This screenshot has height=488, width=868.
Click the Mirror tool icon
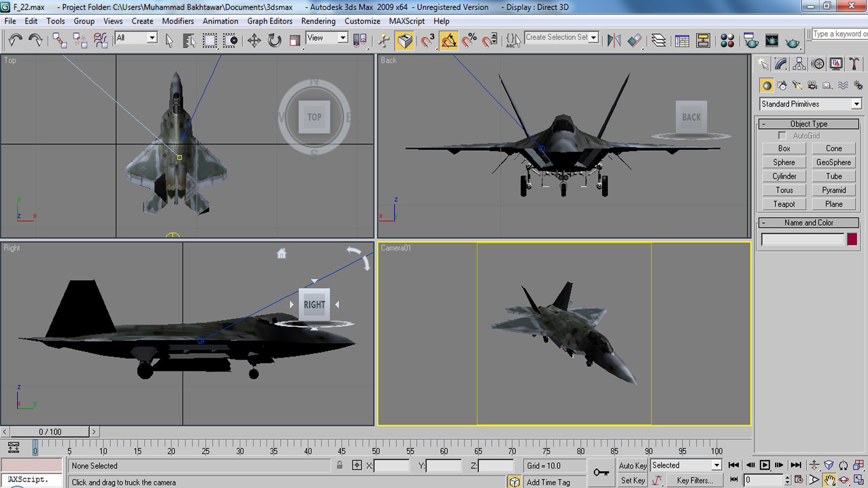pyautogui.click(x=614, y=41)
